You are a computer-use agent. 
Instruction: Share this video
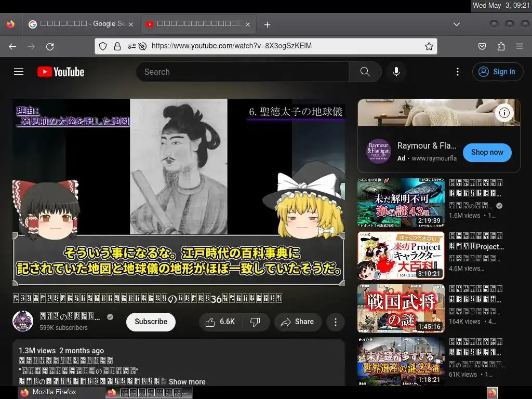[x=298, y=322]
